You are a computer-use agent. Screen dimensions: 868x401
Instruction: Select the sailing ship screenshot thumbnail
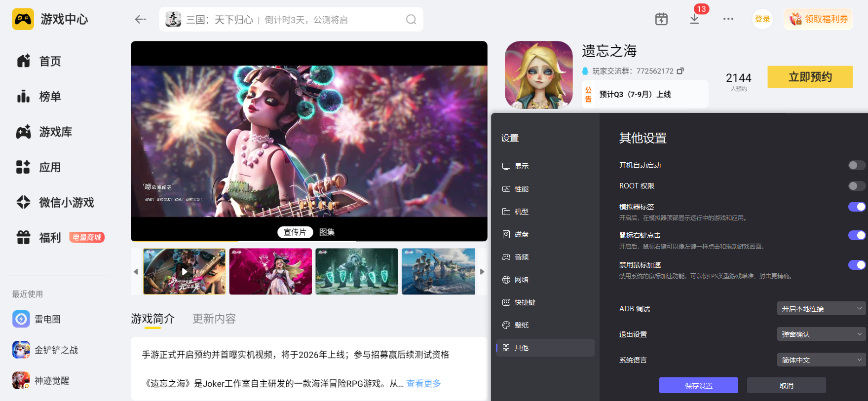tap(438, 271)
